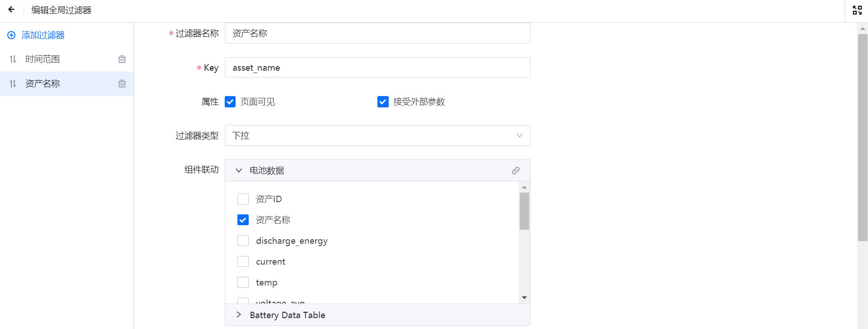This screenshot has height=329, width=868.
Task: Click the Key input field
Action: click(x=377, y=68)
